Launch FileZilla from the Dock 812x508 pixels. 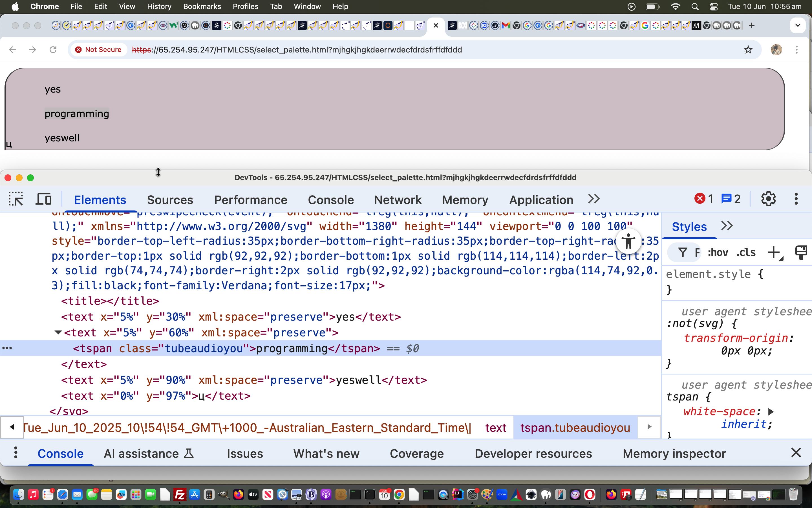[180, 494]
